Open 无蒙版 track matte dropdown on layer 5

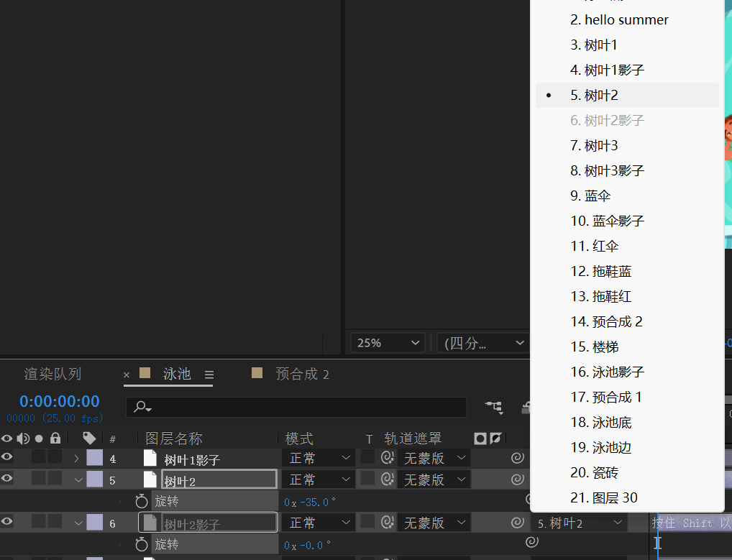pos(434,479)
